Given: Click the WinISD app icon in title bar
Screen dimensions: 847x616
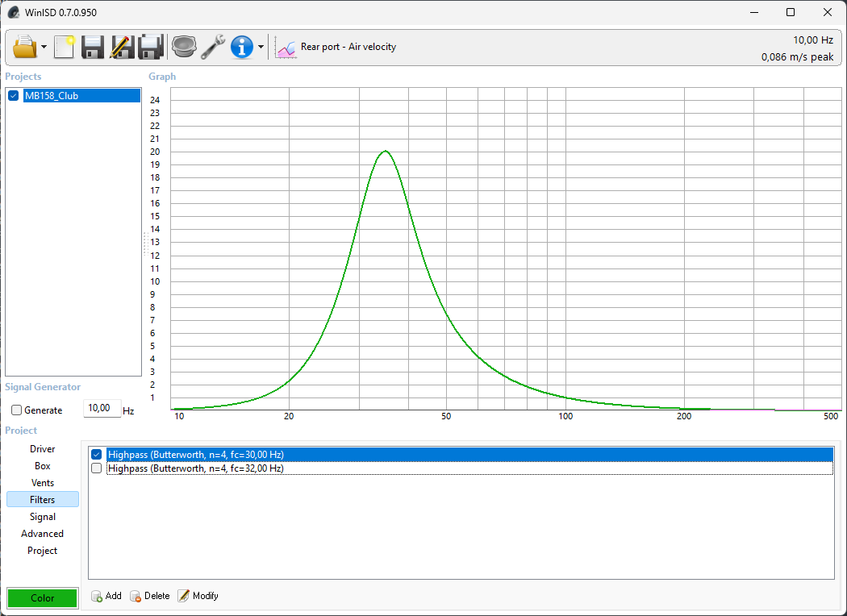Looking at the screenshot, I should 14,12.
